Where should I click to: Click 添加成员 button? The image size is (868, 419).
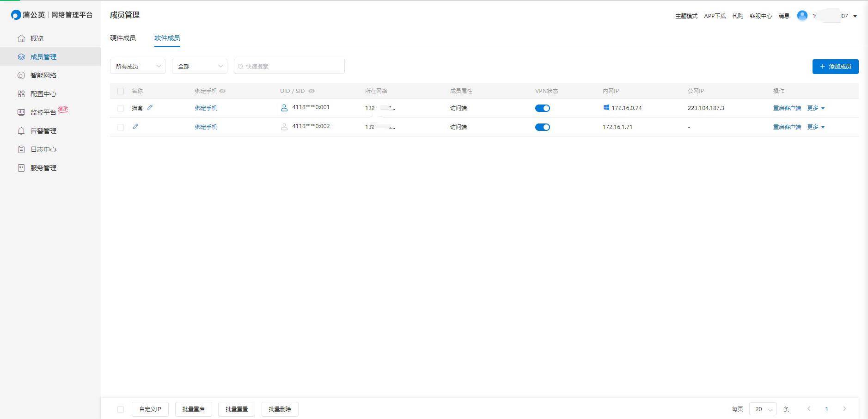tap(836, 67)
